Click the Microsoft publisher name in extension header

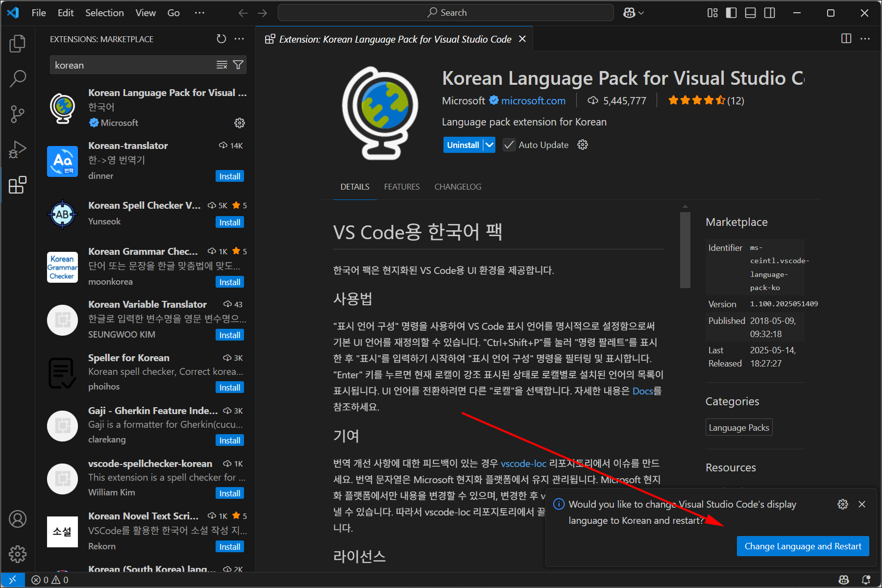tap(463, 100)
